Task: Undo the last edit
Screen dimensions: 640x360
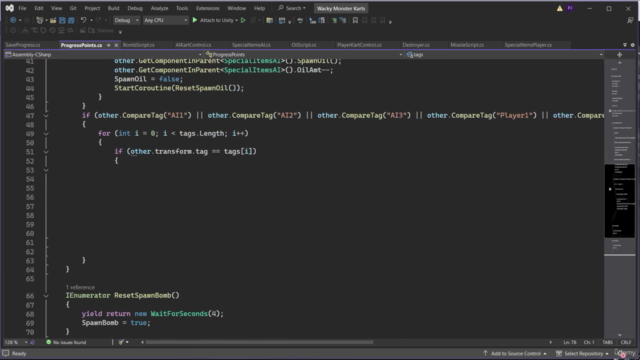Action: (x=83, y=20)
